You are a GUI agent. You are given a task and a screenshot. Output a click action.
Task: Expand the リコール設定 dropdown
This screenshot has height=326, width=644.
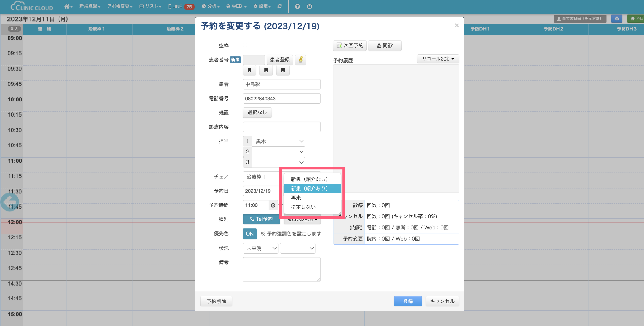[438, 59]
